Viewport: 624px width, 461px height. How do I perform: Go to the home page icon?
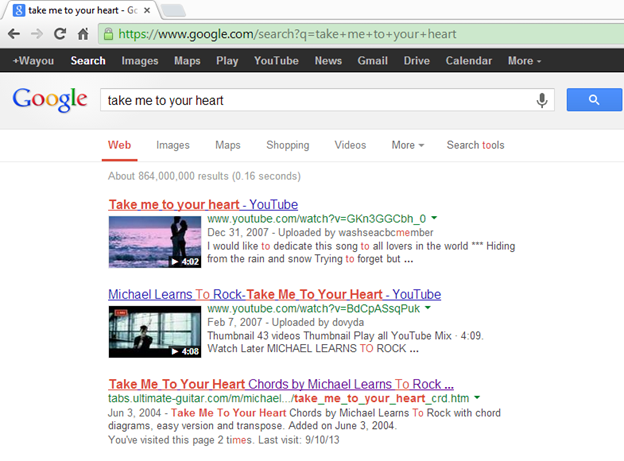(x=83, y=34)
